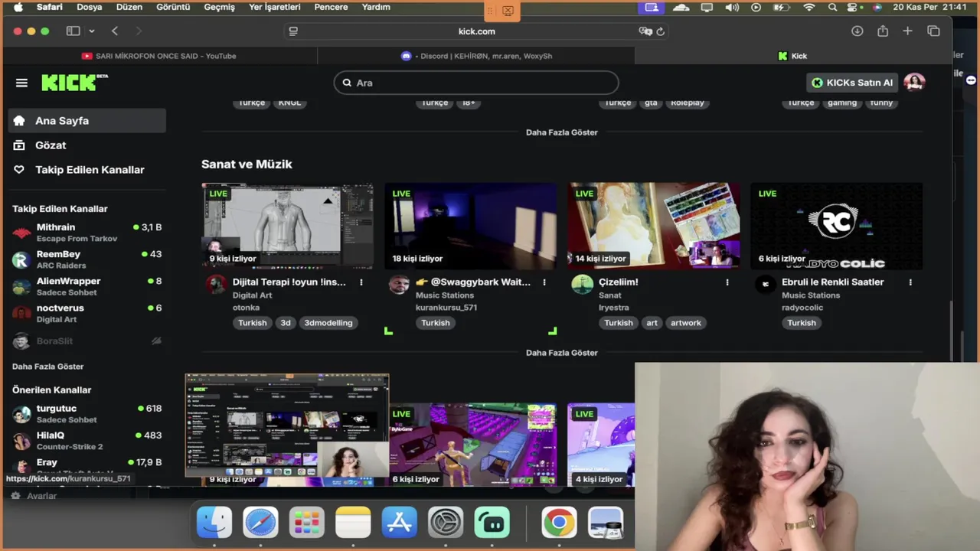980x551 pixels.
Task: Select the 3d tag
Action: click(286, 323)
